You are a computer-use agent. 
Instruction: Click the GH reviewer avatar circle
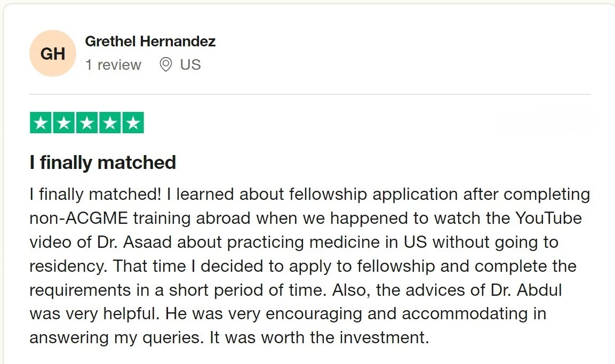(53, 54)
